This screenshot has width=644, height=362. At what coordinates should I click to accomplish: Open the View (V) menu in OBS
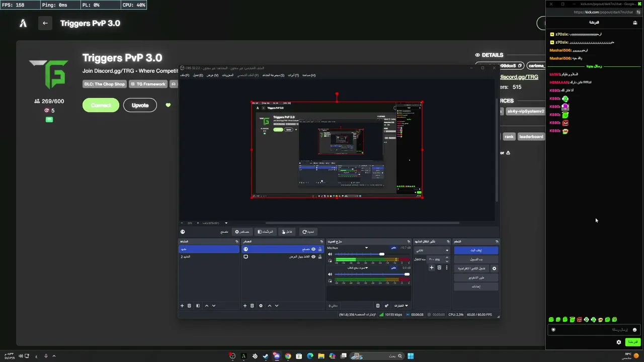point(212,75)
